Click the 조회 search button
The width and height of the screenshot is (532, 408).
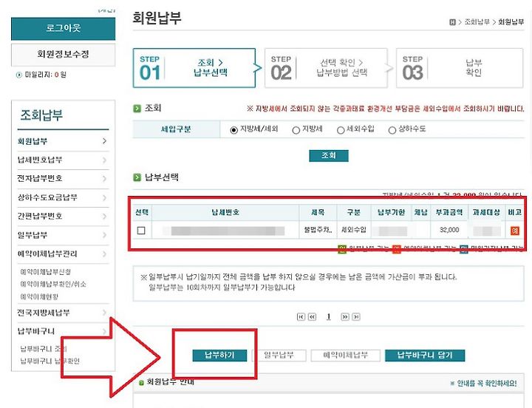click(329, 155)
